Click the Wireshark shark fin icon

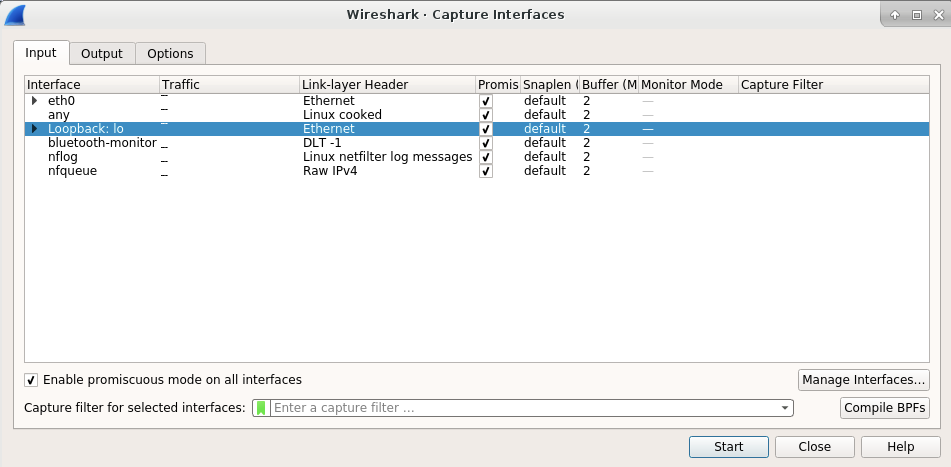pyautogui.click(x=15, y=15)
